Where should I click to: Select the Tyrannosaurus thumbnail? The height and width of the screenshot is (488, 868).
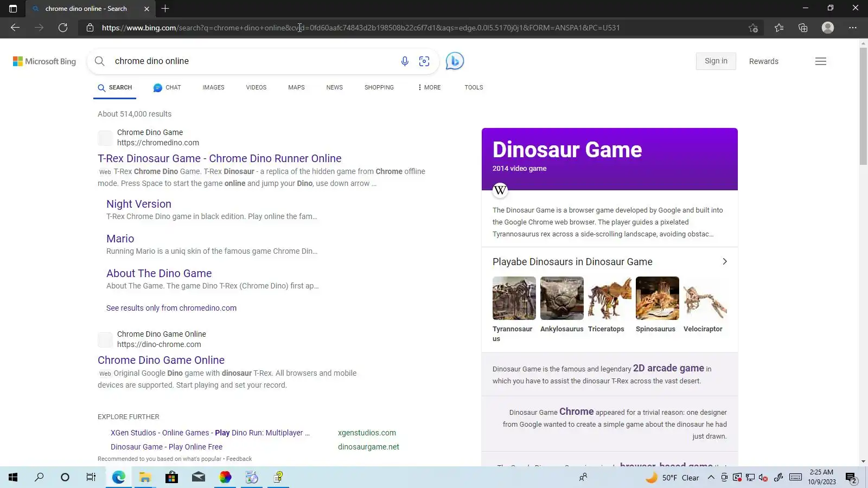(514, 298)
